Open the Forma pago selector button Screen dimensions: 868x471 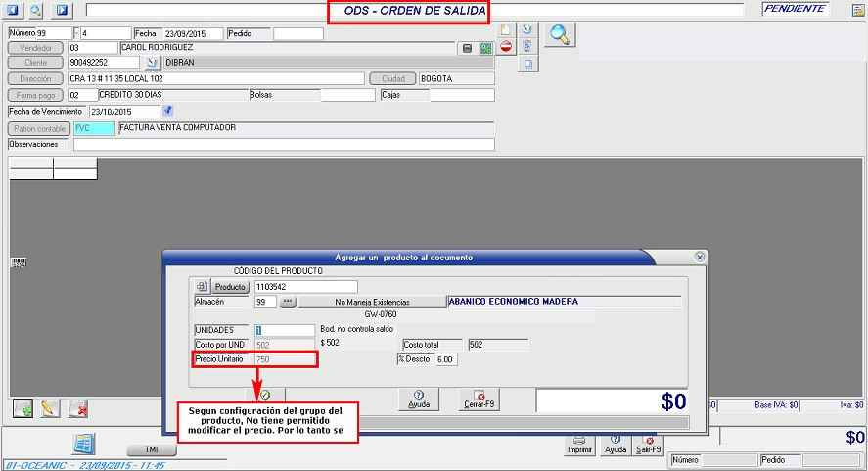[36, 95]
